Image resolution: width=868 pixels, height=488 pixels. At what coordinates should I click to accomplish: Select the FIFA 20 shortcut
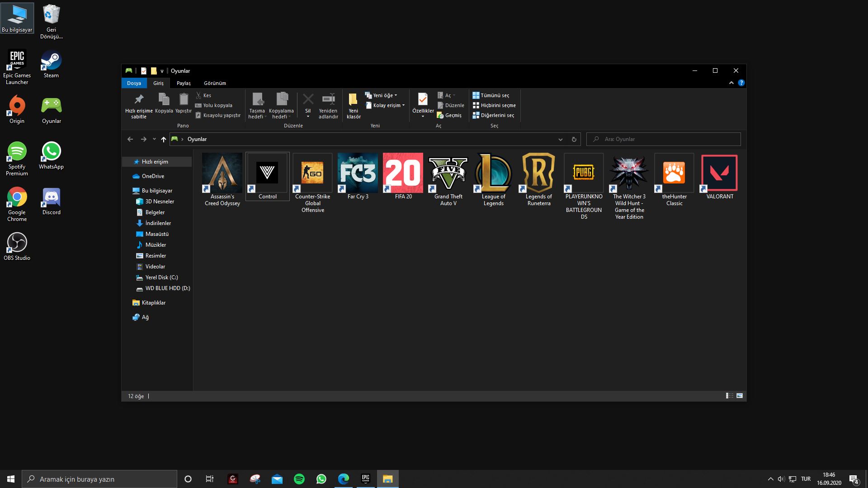(403, 177)
